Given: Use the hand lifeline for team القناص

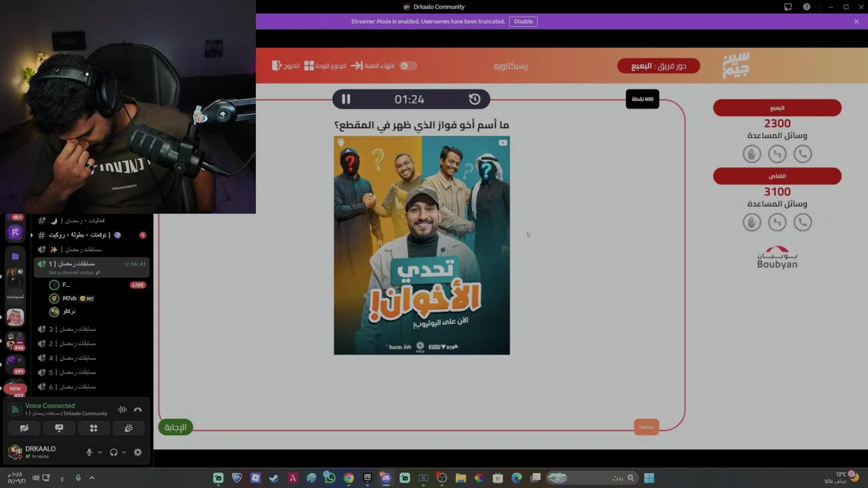Looking at the screenshot, I should pyautogui.click(x=751, y=222).
